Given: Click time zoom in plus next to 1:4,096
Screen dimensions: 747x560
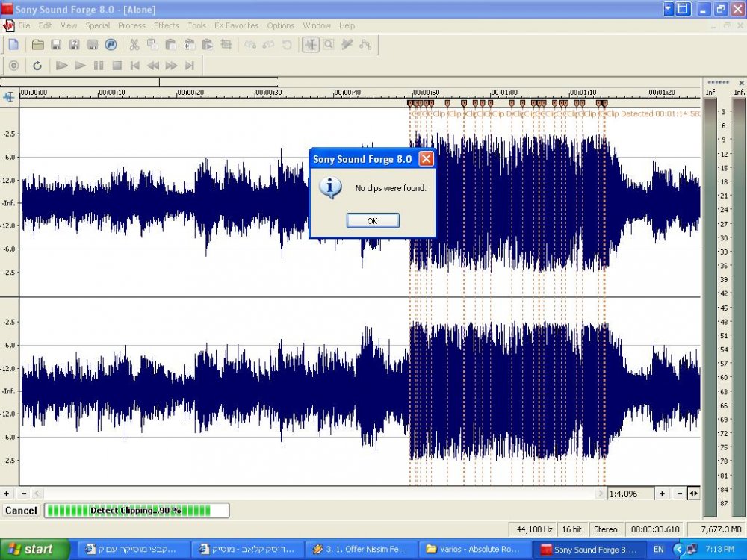Looking at the screenshot, I should [x=662, y=494].
